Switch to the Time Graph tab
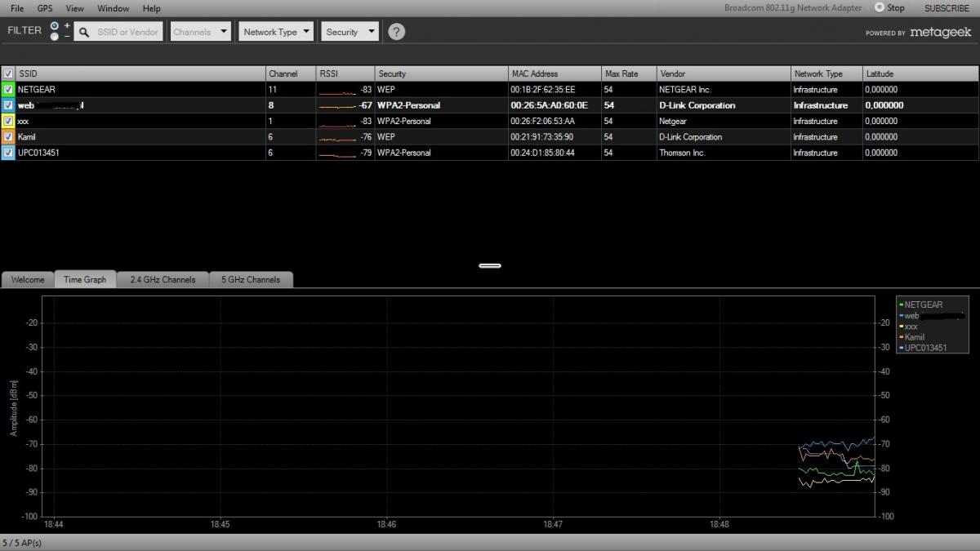This screenshot has width=980, height=551. tap(85, 279)
